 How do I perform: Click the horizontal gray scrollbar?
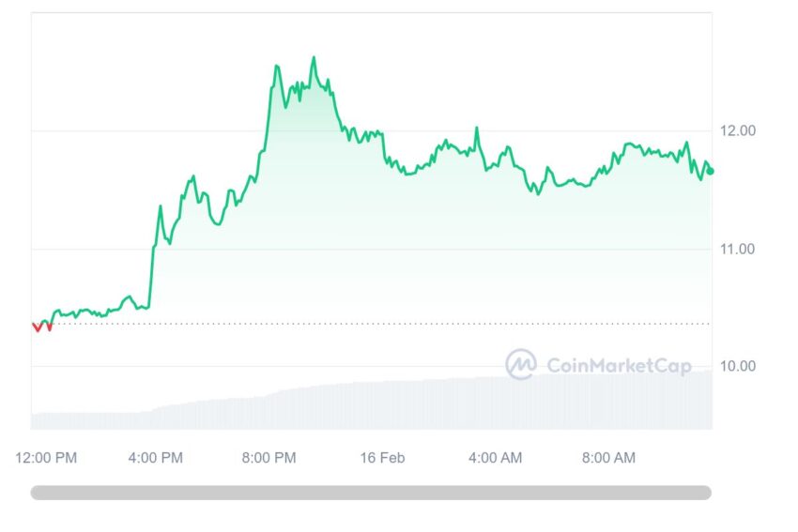point(371,493)
